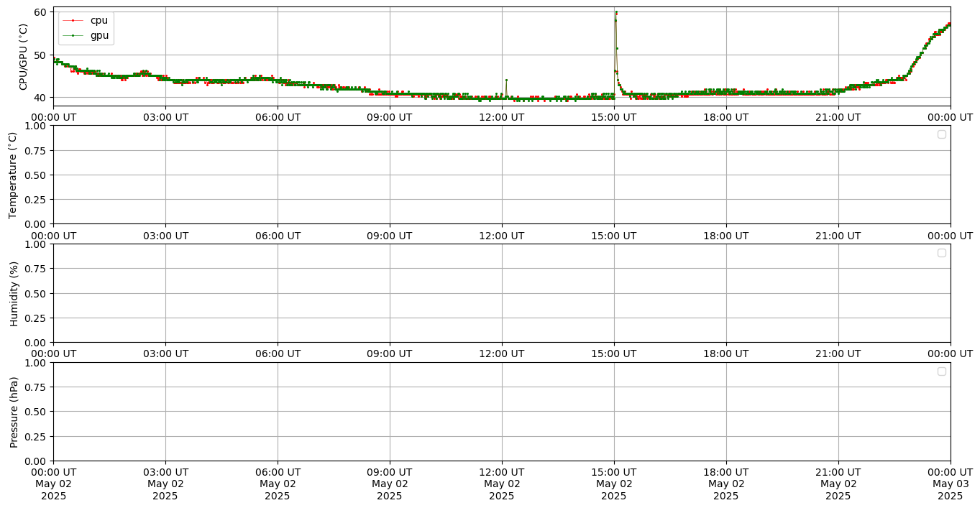Click the red cpu legend marker
Image resolution: width=980 pixels, height=508 pixels.
(x=73, y=20)
